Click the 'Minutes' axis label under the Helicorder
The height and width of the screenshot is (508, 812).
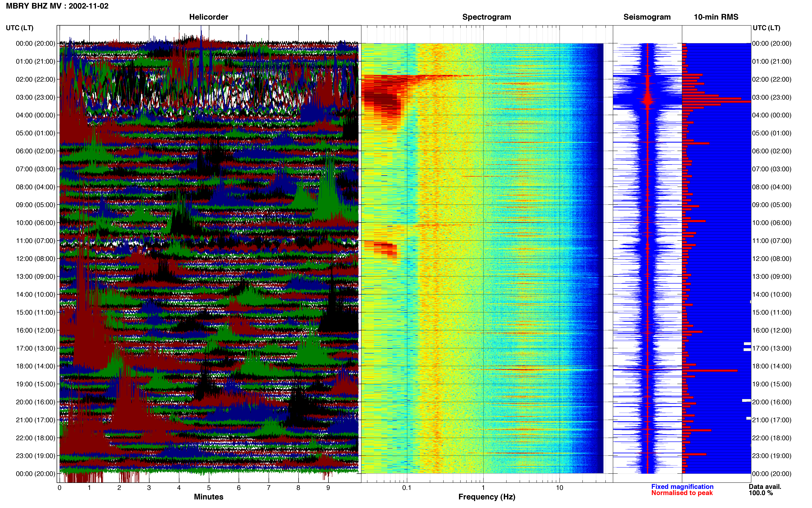tap(209, 497)
